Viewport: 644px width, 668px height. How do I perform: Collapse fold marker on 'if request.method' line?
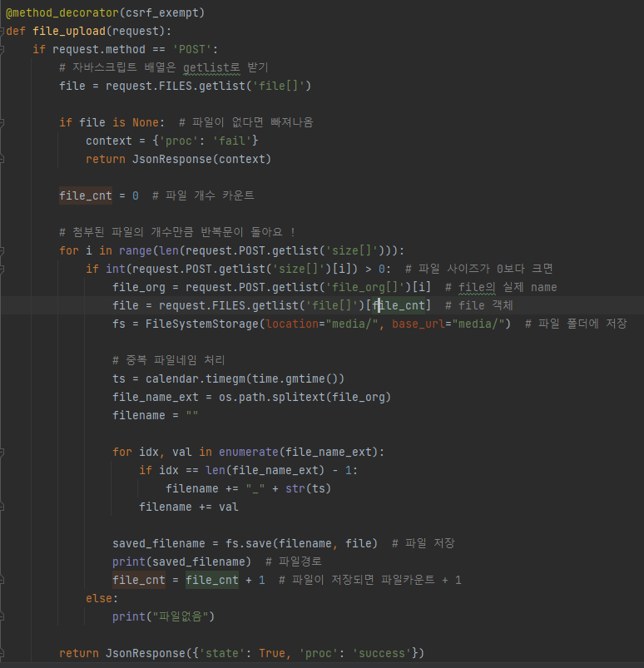pyautogui.click(x=2, y=49)
